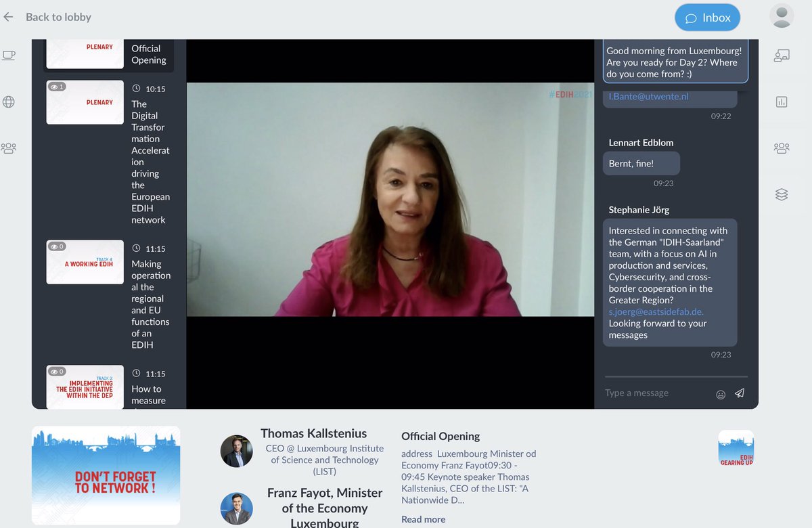This screenshot has width=812, height=528.
Task: Select the A Working EDIH session thumbnail
Action: (x=85, y=262)
